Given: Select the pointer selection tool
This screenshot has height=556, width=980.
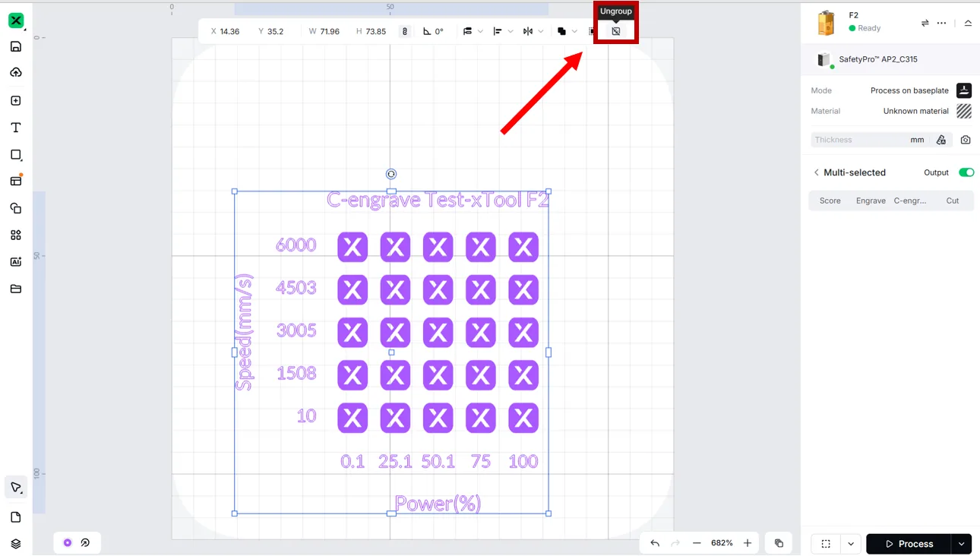Looking at the screenshot, I should [x=16, y=487].
